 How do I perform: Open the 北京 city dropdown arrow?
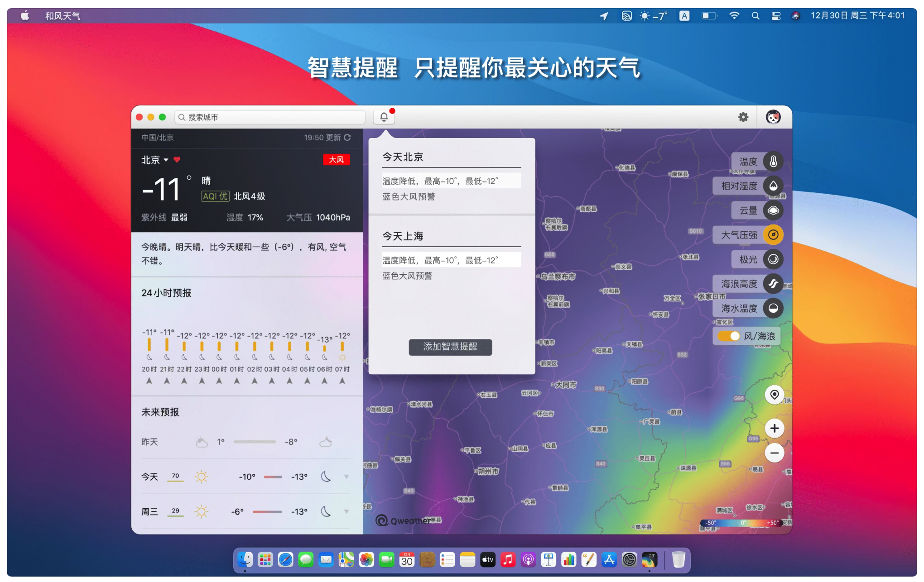tap(166, 160)
